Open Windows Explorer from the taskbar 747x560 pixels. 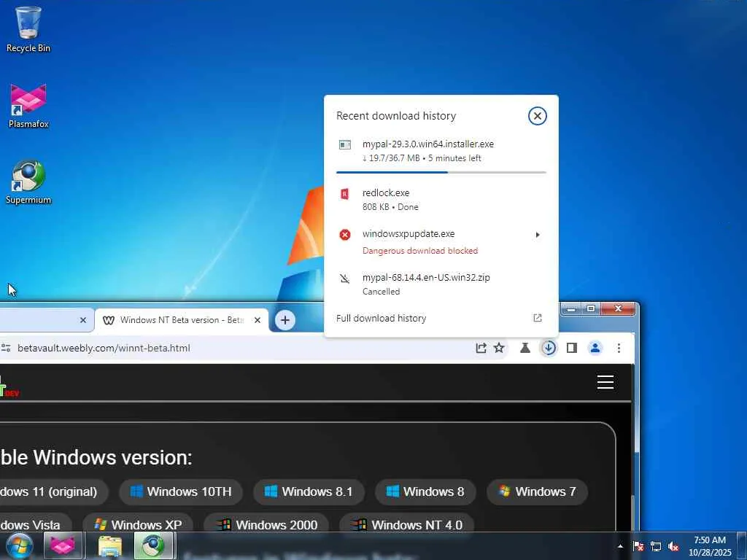(x=110, y=545)
